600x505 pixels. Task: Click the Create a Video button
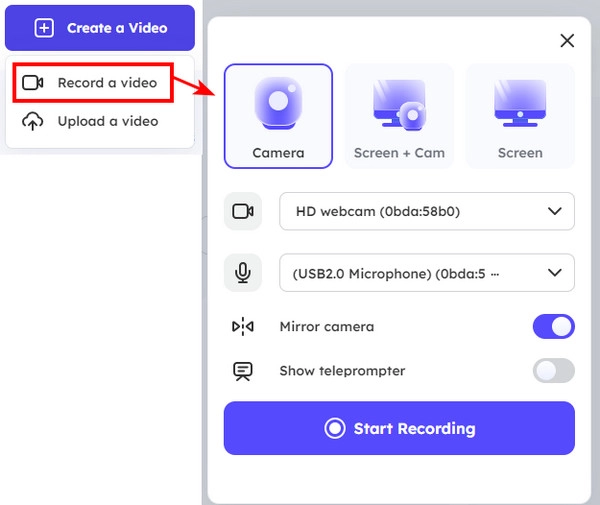point(100,28)
